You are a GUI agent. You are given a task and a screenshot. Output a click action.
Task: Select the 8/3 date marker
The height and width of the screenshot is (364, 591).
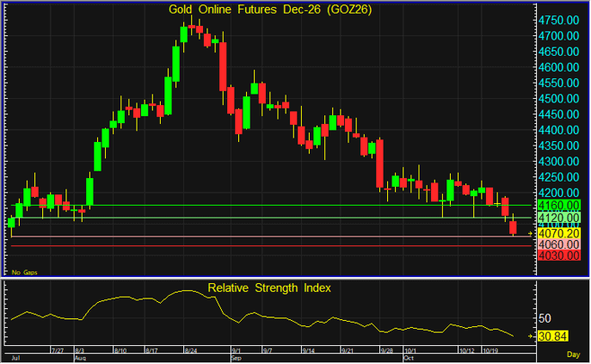[79, 350]
